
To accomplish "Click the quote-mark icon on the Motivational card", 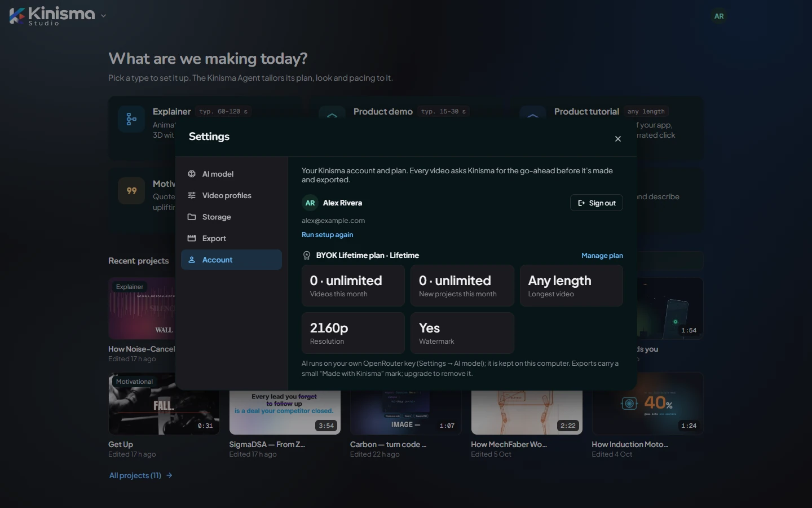I will (131, 191).
